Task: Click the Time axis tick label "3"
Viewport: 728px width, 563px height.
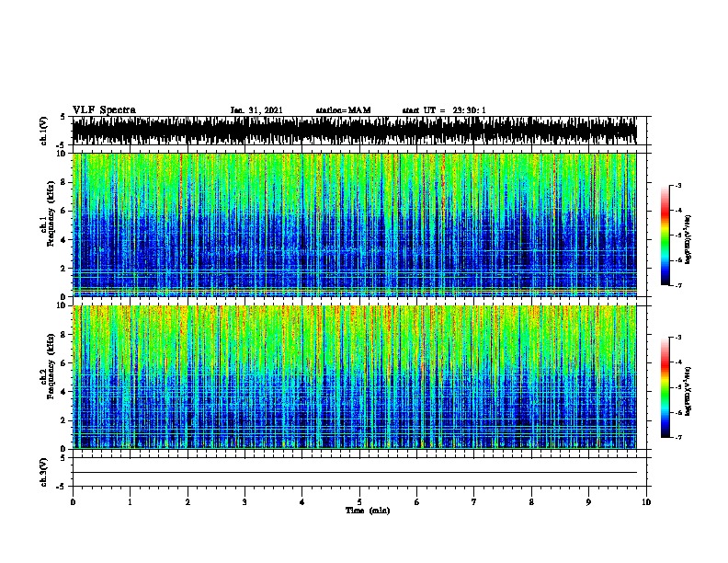Action: (245, 502)
